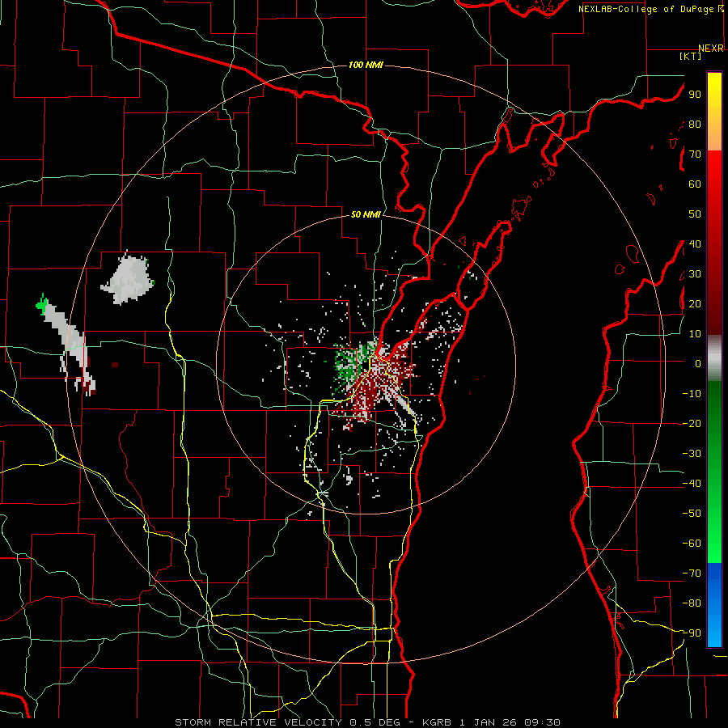The image size is (728, 728).
Task: Click the -40 velocity scale label
Action: tap(692, 484)
